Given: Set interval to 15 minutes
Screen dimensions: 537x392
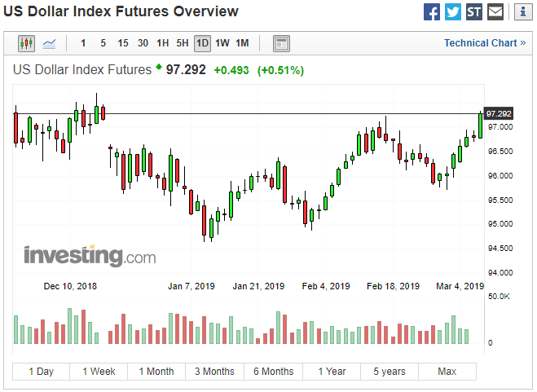Looking at the screenshot, I should [x=123, y=43].
